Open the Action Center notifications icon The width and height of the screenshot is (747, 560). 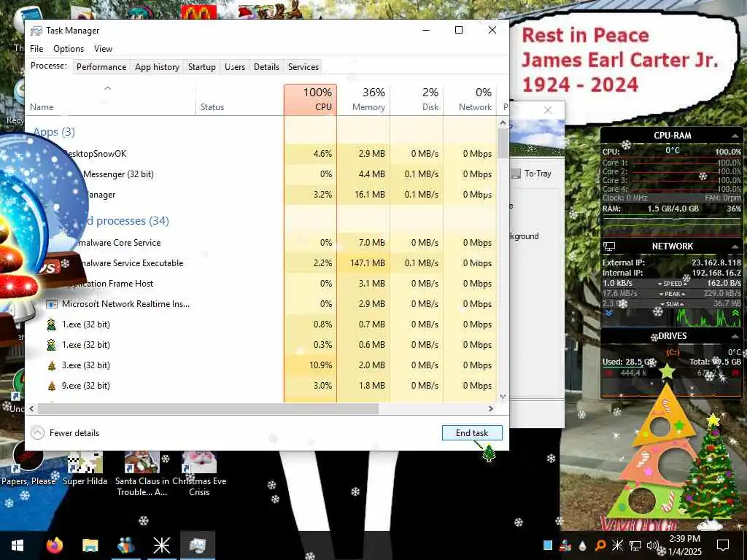tap(723, 545)
